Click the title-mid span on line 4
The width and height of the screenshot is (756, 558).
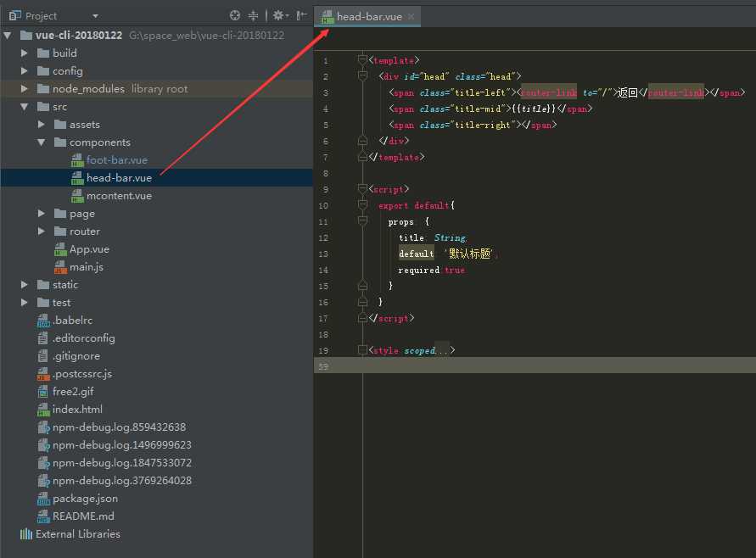(490, 109)
